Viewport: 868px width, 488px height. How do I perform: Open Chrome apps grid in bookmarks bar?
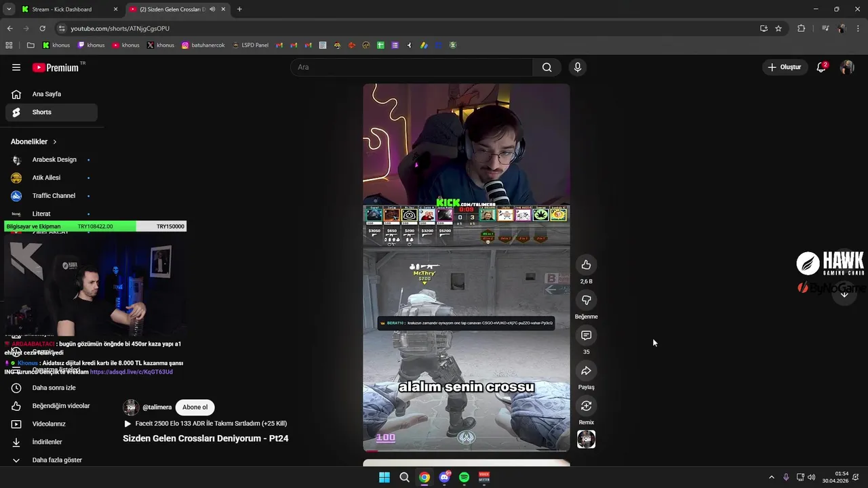[9, 45]
